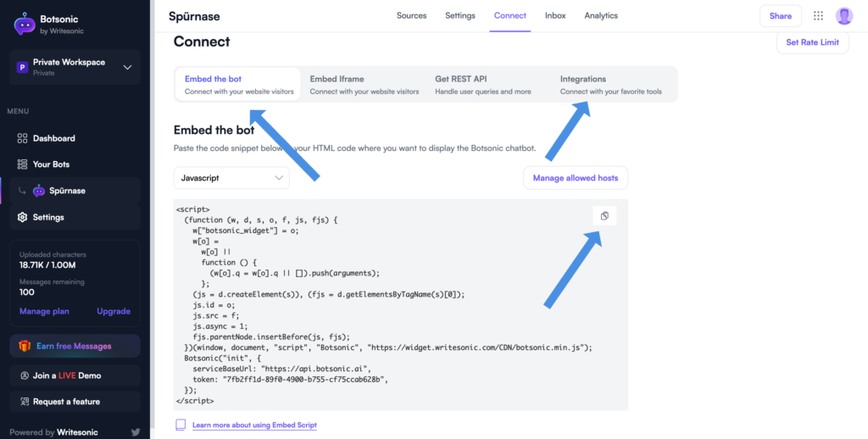The image size is (868, 439).
Task: Click the Your Bots list icon
Action: (22, 164)
